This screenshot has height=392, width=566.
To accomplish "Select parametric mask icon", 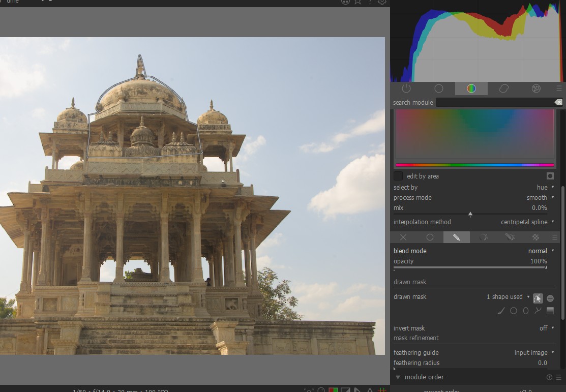I will click(483, 237).
